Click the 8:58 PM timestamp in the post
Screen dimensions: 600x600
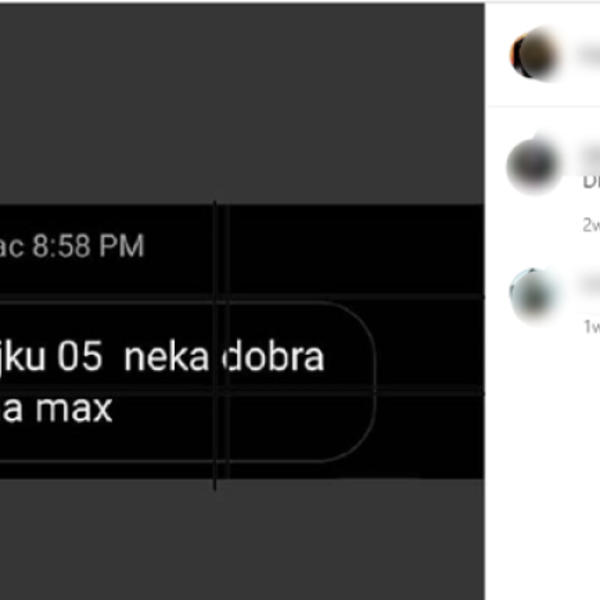point(88,245)
